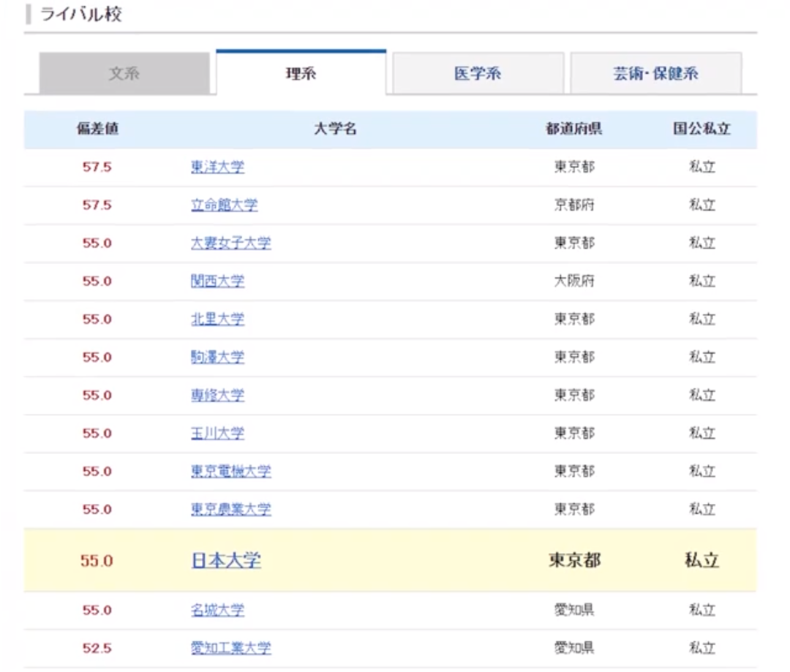The height and width of the screenshot is (672, 790).
Task: Click 55.0 score in 大妻女子大学 row
Action: [x=97, y=243]
